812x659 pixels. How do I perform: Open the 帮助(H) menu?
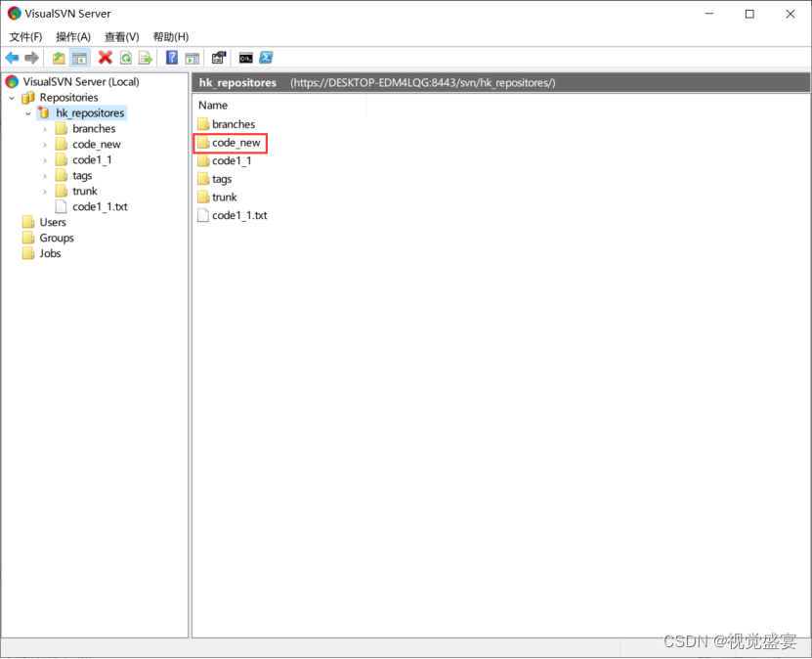coord(171,37)
